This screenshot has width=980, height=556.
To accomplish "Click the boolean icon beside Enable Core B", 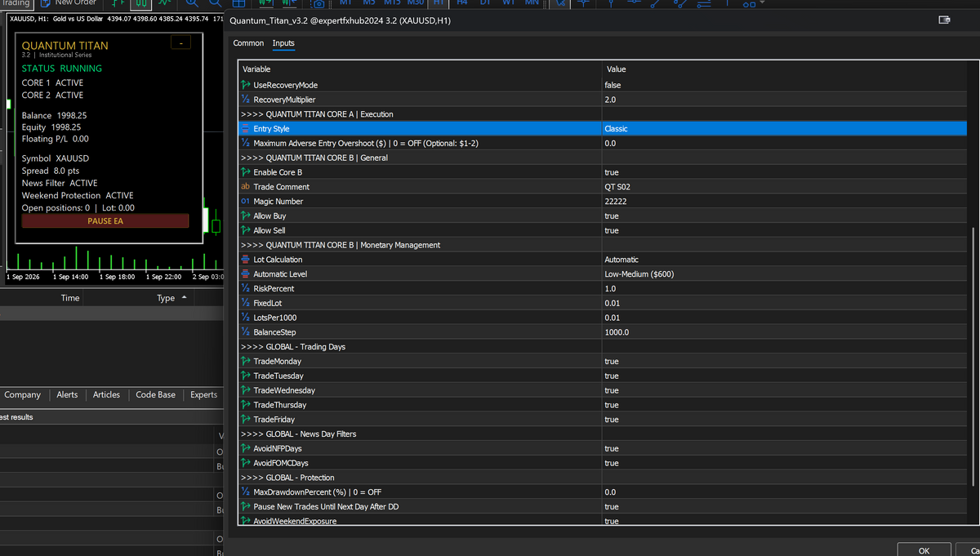I will tap(246, 172).
